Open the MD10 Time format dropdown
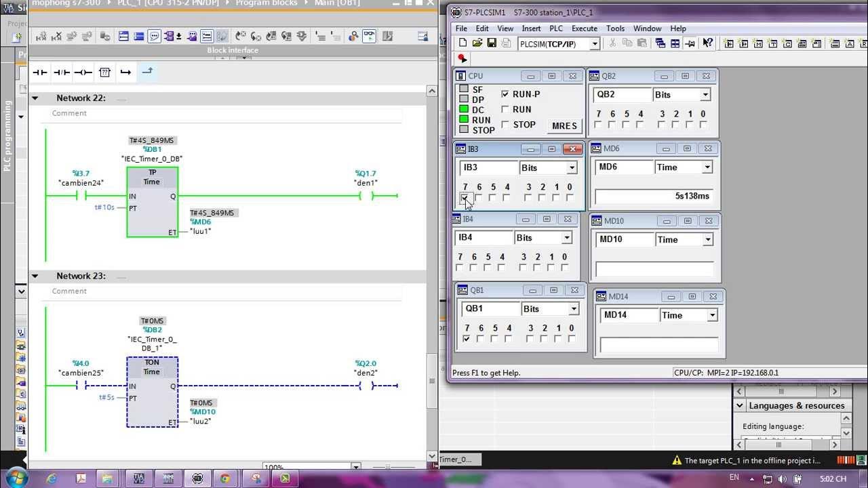Viewport: 868px width, 488px height. click(708, 240)
